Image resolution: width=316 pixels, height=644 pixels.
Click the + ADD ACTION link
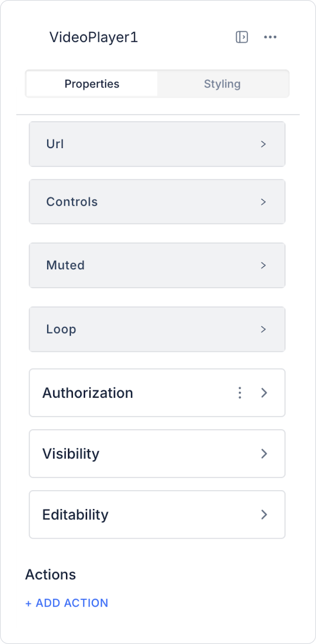(67, 603)
